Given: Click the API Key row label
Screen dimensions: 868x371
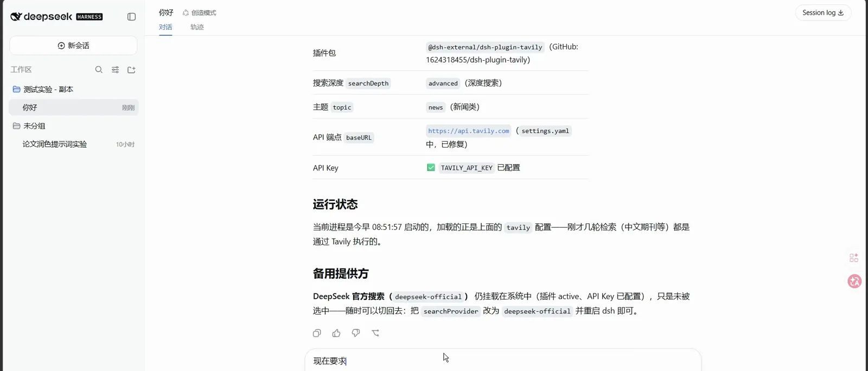Looking at the screenshot, I should tap(325, 168).
